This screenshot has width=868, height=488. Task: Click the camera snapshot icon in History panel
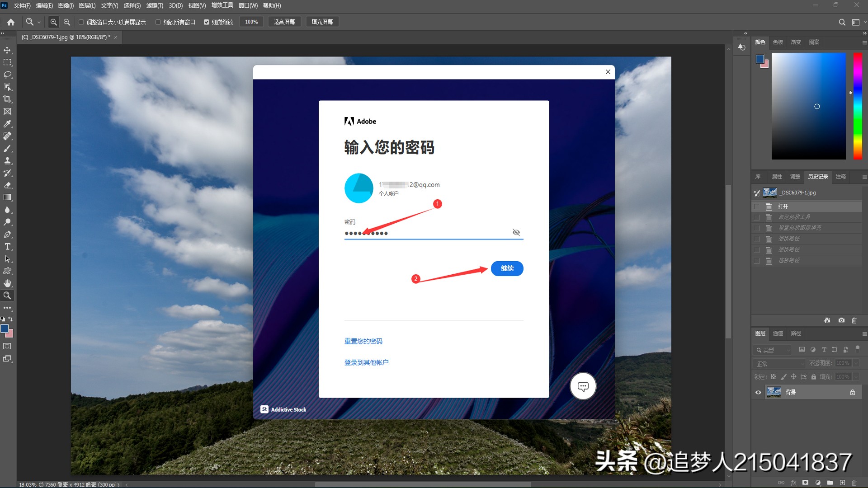pos(841,320)
